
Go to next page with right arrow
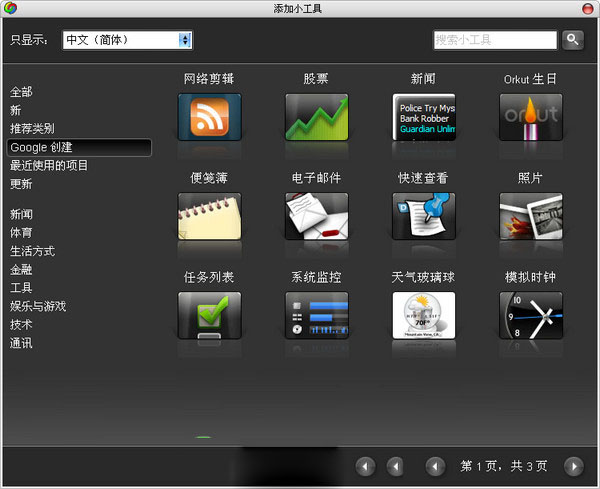573,466
